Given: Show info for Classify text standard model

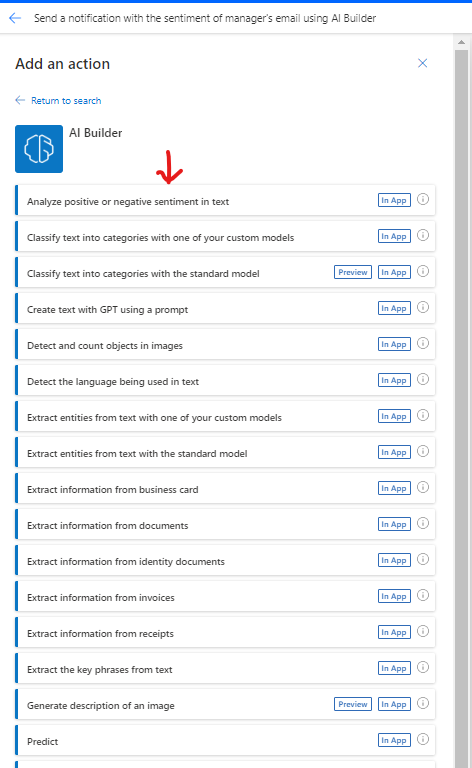Looking at the screenshot, I should (423, 271).
